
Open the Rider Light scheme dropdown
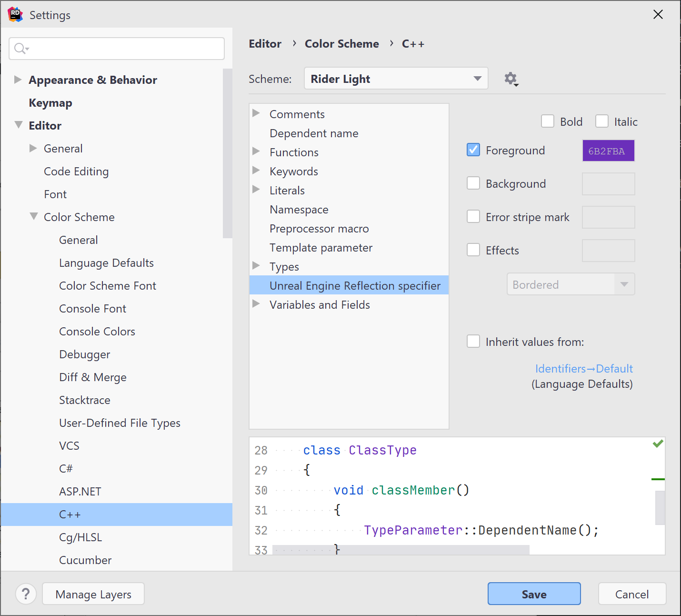pos(477,79)
